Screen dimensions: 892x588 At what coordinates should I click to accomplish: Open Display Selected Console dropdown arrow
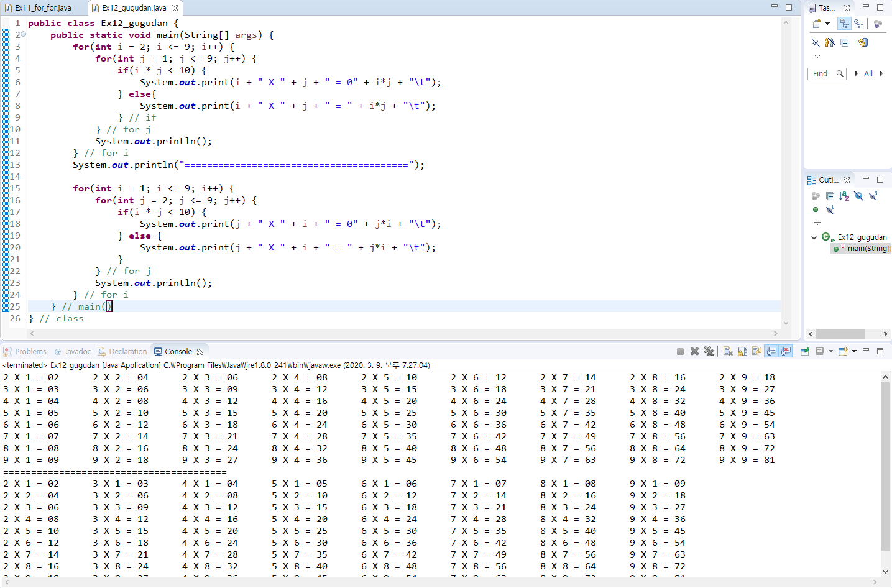pos(830,352)
